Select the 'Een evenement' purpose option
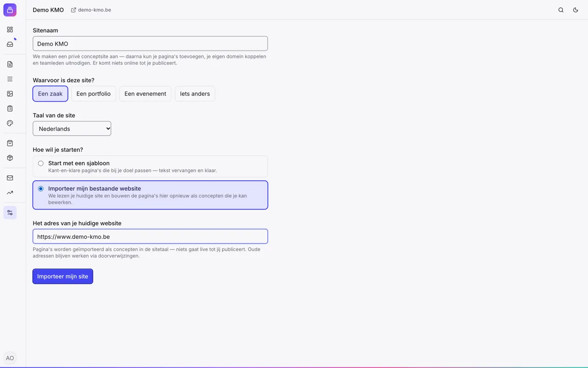Viewport: 588px width, 368px height. 145,94
